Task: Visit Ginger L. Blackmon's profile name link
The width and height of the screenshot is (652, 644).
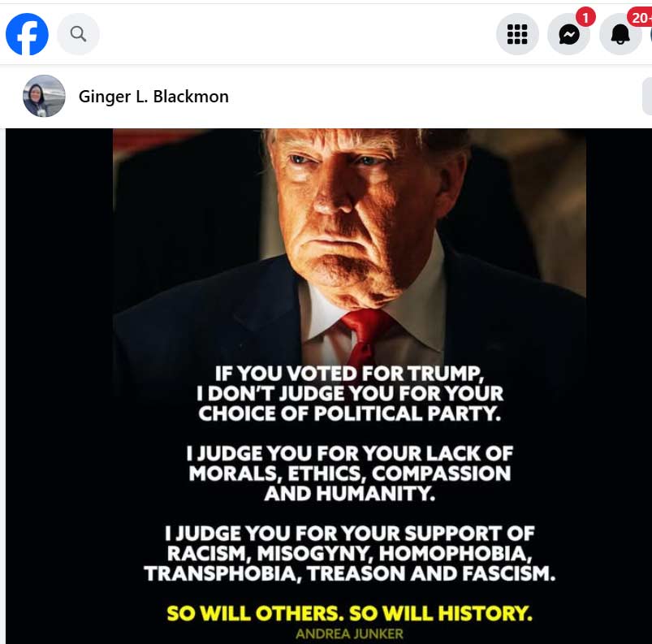Action: 153,97
